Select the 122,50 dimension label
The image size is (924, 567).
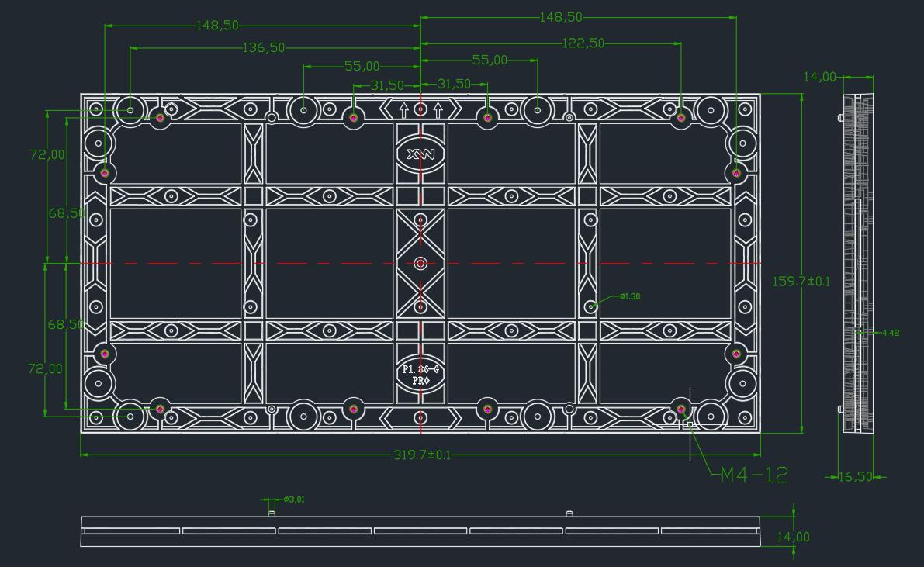pos(583,43)
